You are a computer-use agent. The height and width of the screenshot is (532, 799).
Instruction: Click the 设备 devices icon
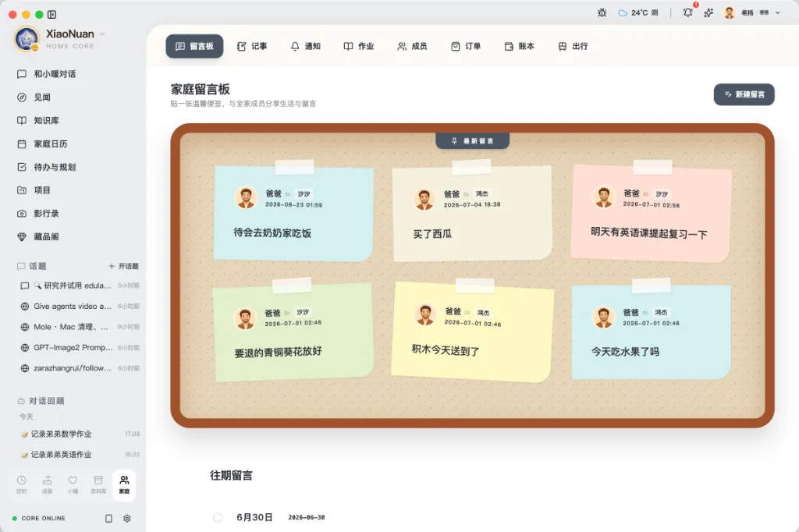click(48, 484)
